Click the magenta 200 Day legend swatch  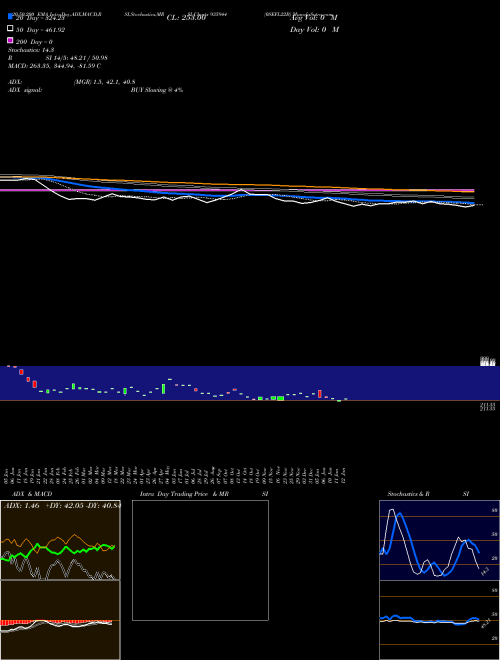(x=10, y=40)
